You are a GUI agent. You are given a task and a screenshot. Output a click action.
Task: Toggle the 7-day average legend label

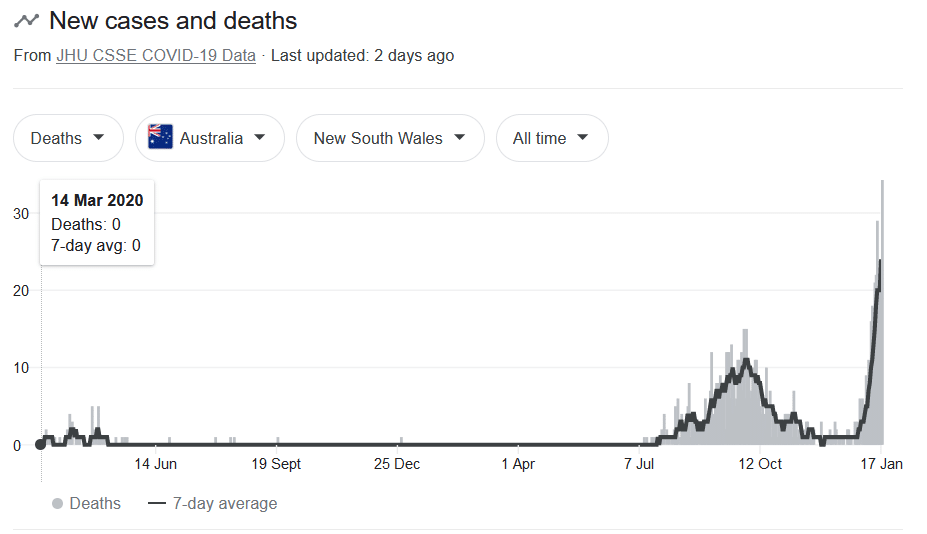click(x=225, y=503)
